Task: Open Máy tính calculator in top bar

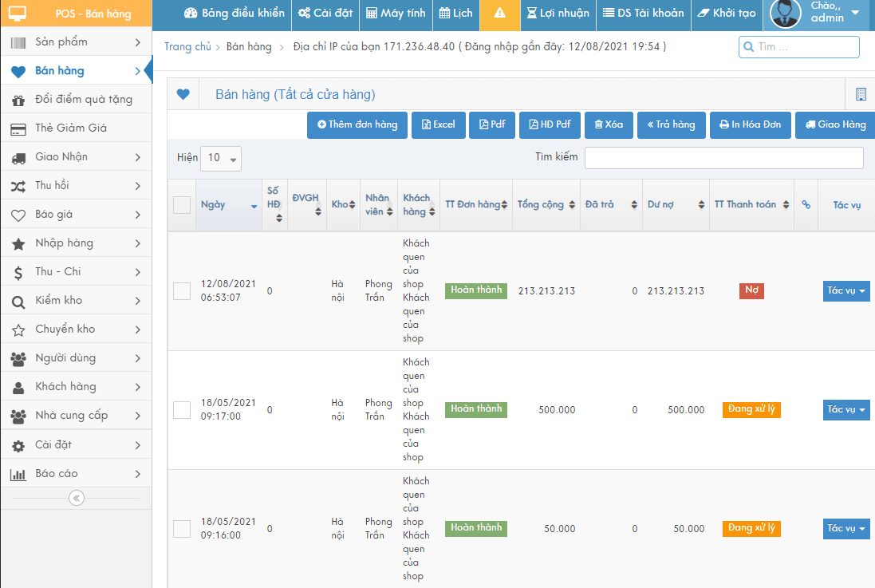Action: (x=396, y=14)
